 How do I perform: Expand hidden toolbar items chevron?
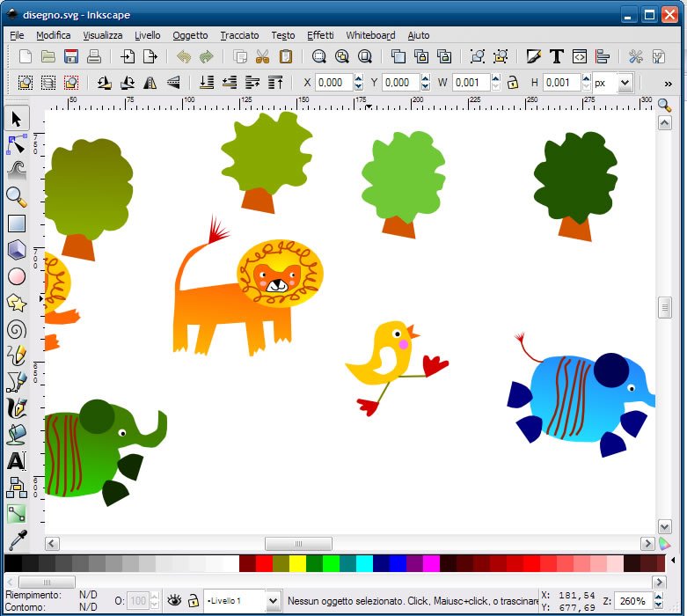tap(668, 83)
